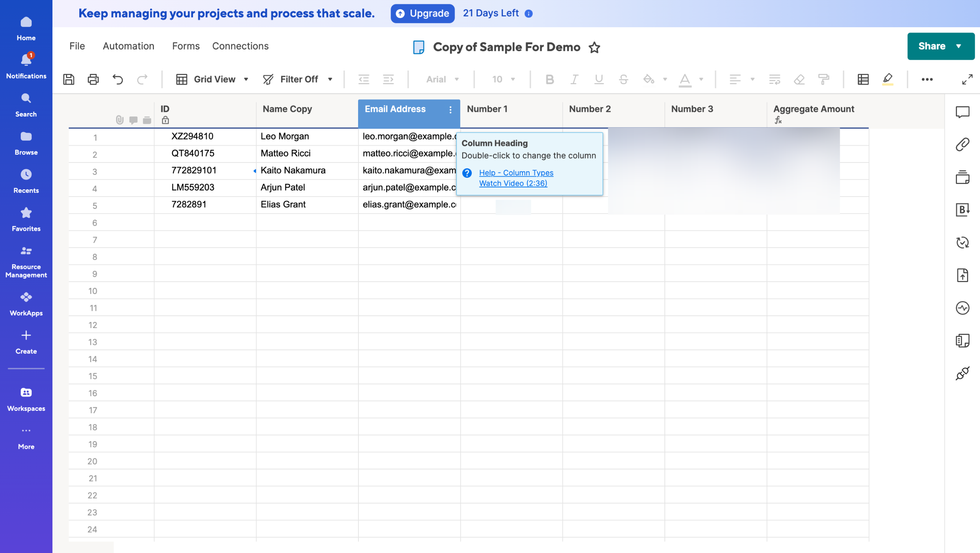Toggle bold formatting
Screen dimensions: 980x553
[550, 79]
